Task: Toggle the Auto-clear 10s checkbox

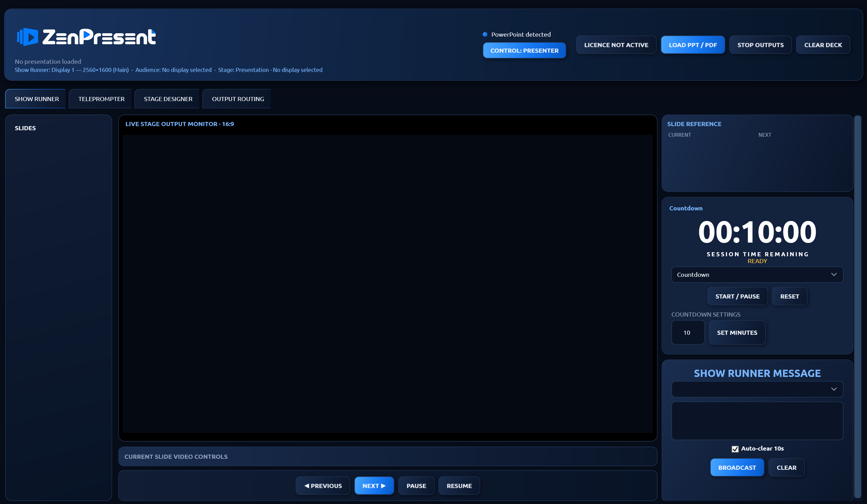Action: coord(735,449)
